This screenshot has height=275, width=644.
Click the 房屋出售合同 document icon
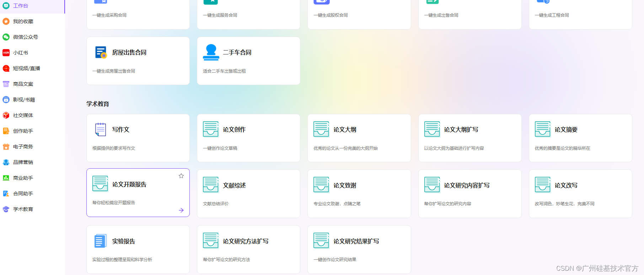tap(101, 52)
